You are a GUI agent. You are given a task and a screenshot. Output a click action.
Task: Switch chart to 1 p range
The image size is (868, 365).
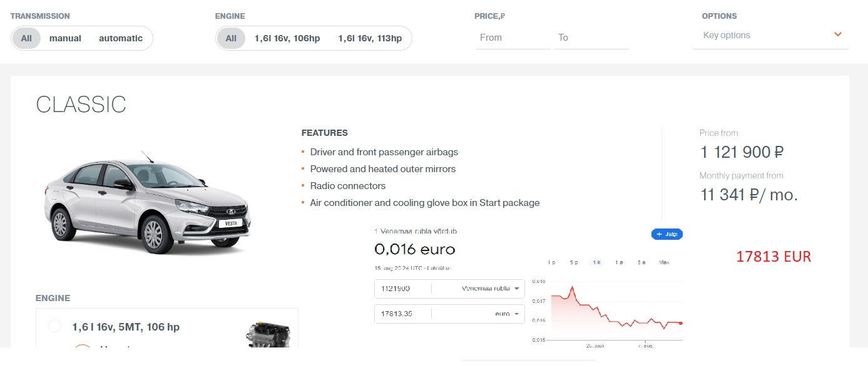tap(551, 262)
